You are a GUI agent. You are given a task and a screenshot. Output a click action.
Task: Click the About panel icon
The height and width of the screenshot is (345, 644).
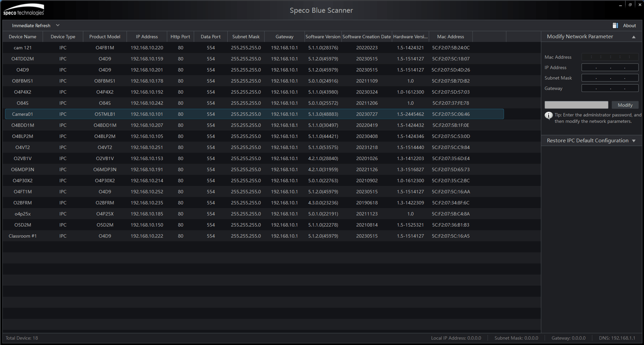point(615,25)
